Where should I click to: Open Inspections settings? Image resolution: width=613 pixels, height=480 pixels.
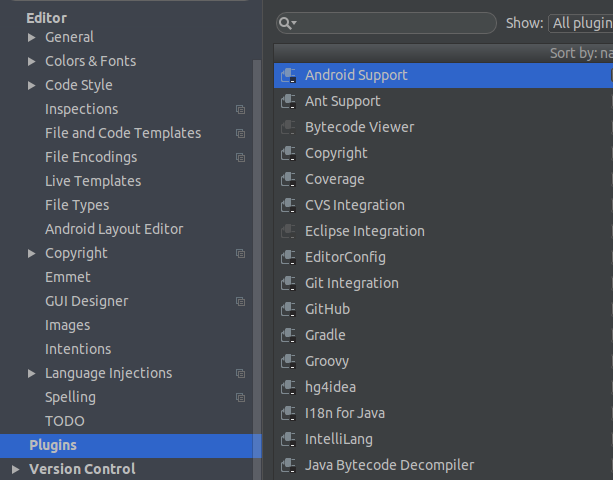(x=81, y=109)
